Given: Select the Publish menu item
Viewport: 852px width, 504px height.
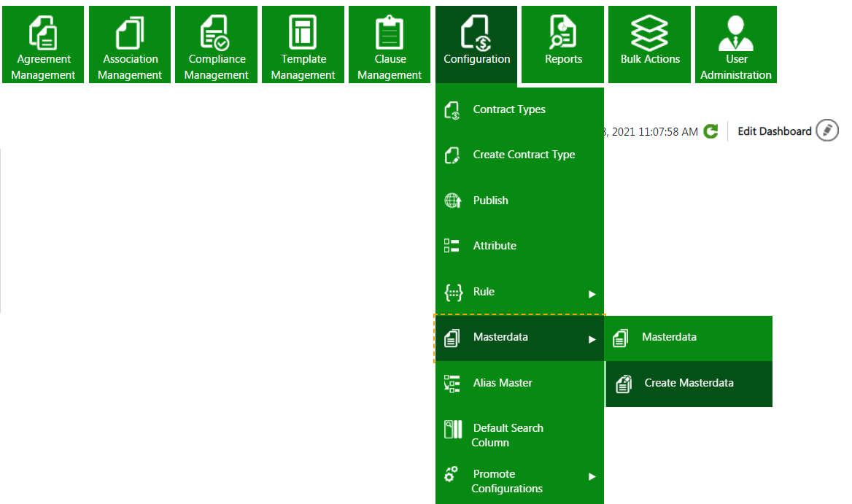Looking at the screenshot, I should 490,201.
